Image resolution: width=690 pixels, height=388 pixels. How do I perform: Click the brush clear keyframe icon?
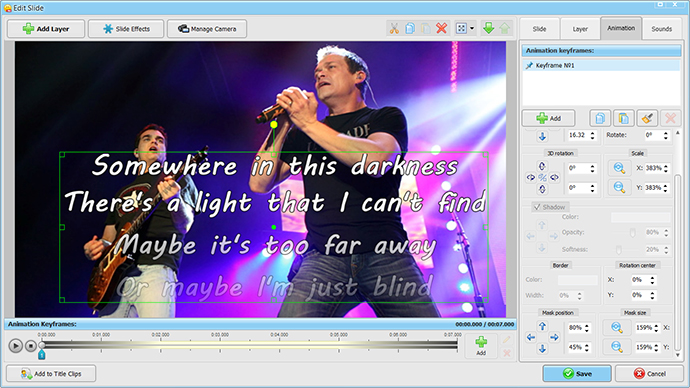tap(647, 118)
